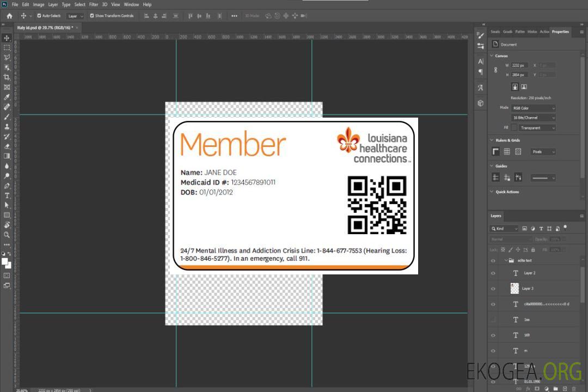Select the Horizontal Type tool

(x=7, y=195)
